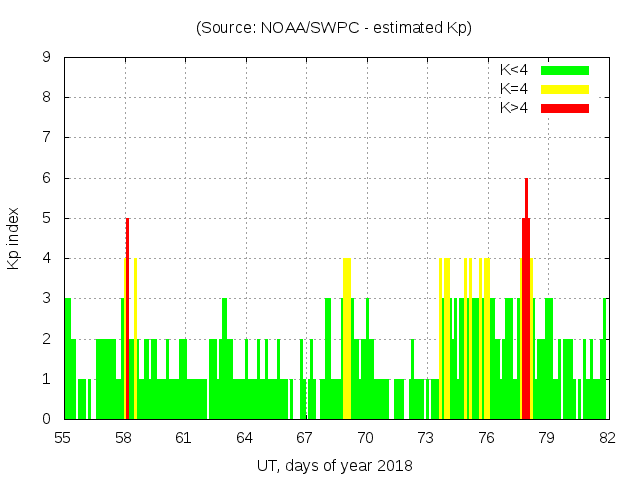The height and width of the screenshot is (480, 640).
Task: Select the "Kp index" vertical axis label
Action: pos(14,238)
